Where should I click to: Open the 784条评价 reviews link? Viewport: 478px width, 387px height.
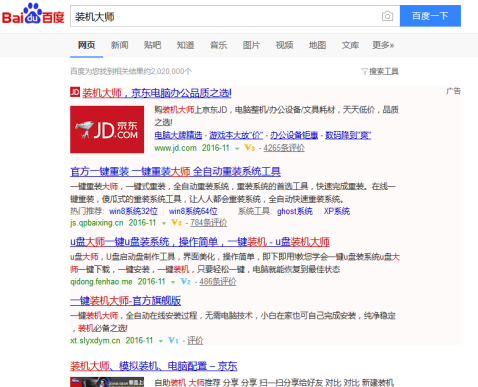(x=209, y=222)
